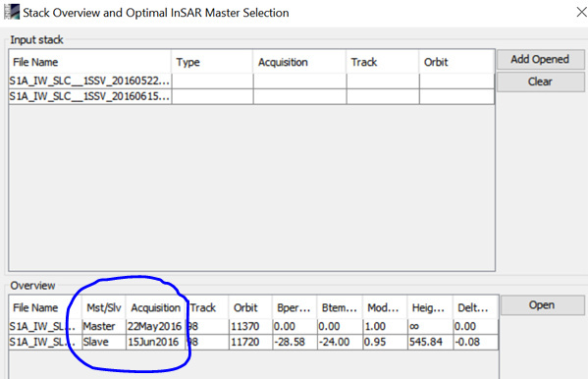Close the Stack Overview dialog
The width and height of the screenshot is (588, 379).
click(x=581, y=13)
